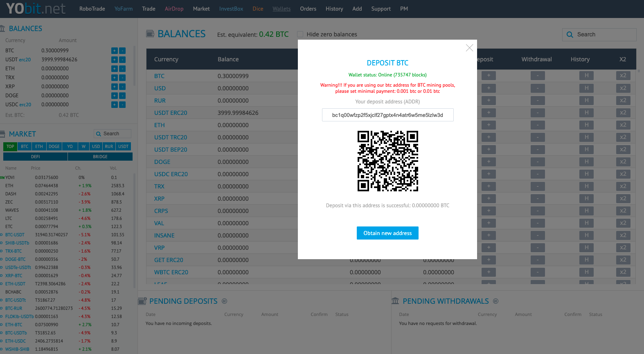Click sidebar XRP minus icon
Viewport: 644px width, 354px height.
click(122, 87)
